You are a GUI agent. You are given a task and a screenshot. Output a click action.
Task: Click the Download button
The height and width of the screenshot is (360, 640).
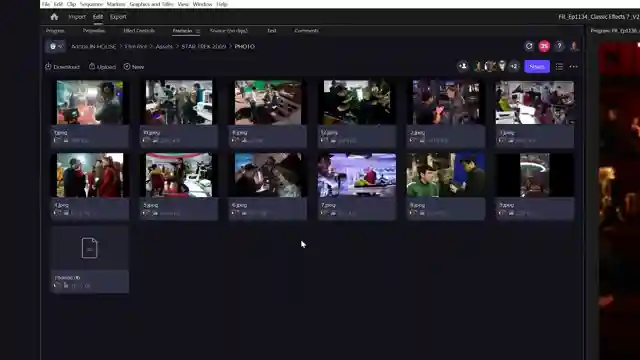pyautogui.click(x=62, y=67)
